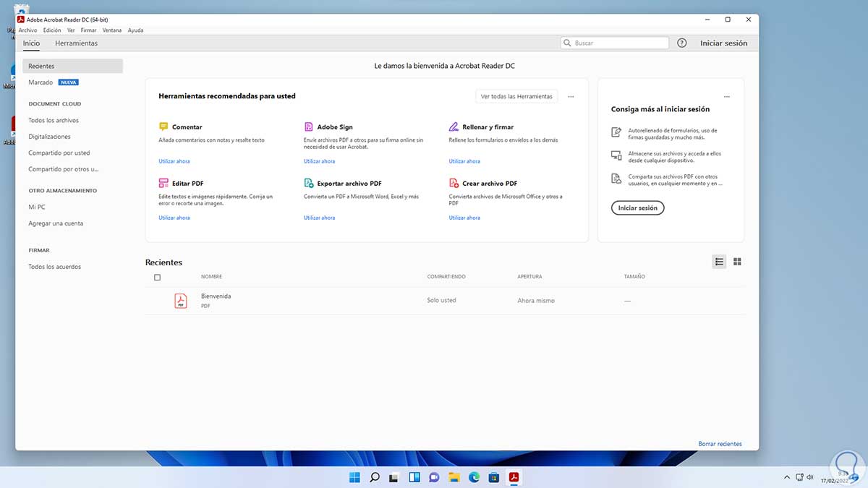The image size is (868, 488).
Task: Click Utilizar ahora under Editar PDF
Action: 174,218
